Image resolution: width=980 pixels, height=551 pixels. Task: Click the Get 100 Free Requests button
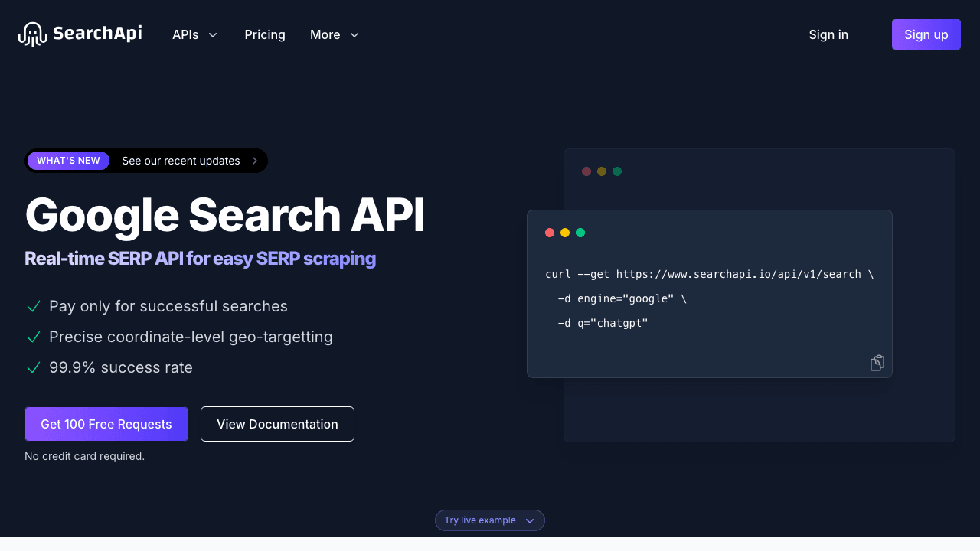point(106,423)
